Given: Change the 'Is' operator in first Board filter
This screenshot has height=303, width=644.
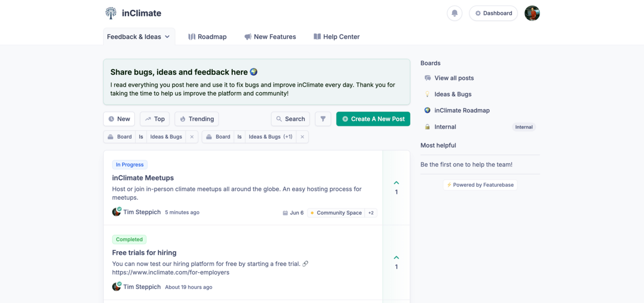Looking at the screenshot, I should click(x=141, y=137).
